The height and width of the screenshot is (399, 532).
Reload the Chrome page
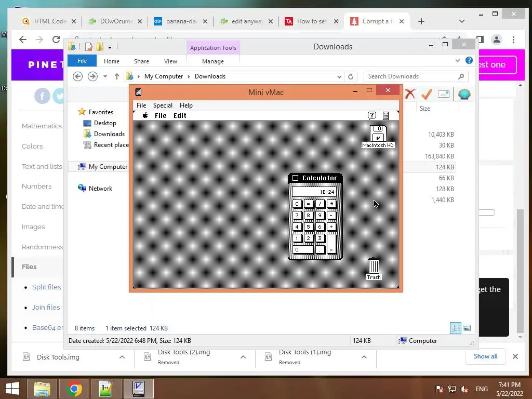tap(56, 39)
